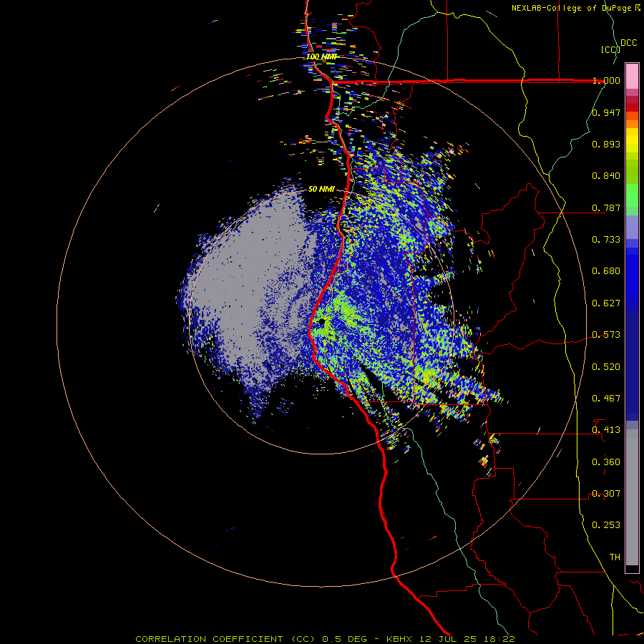Click the DCC label above the color scale
The image size is (644, 644).
click(x=628, y=43)
